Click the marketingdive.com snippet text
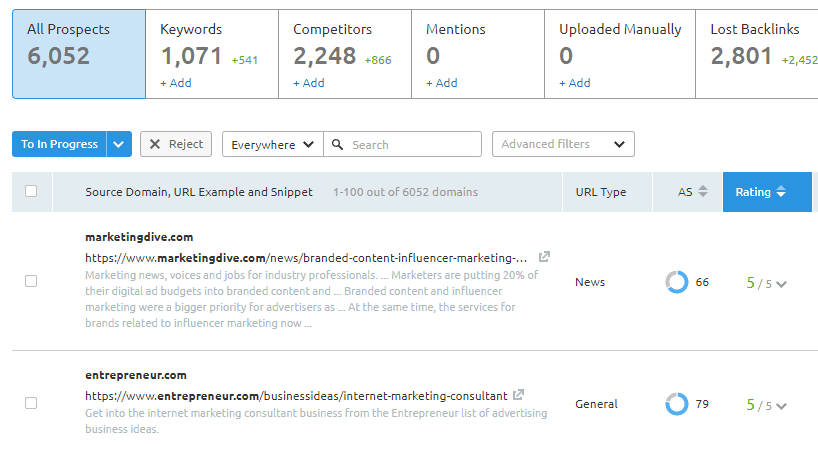 [312, 299]
